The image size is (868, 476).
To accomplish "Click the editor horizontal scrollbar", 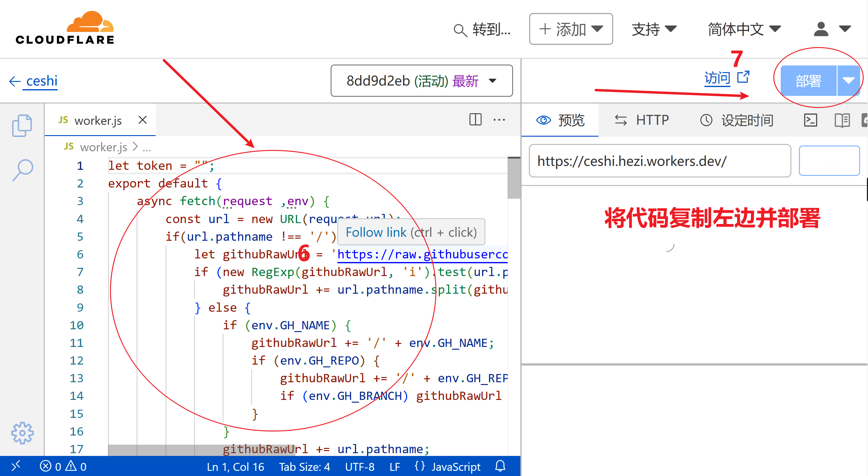I will (x=202, y=450).
